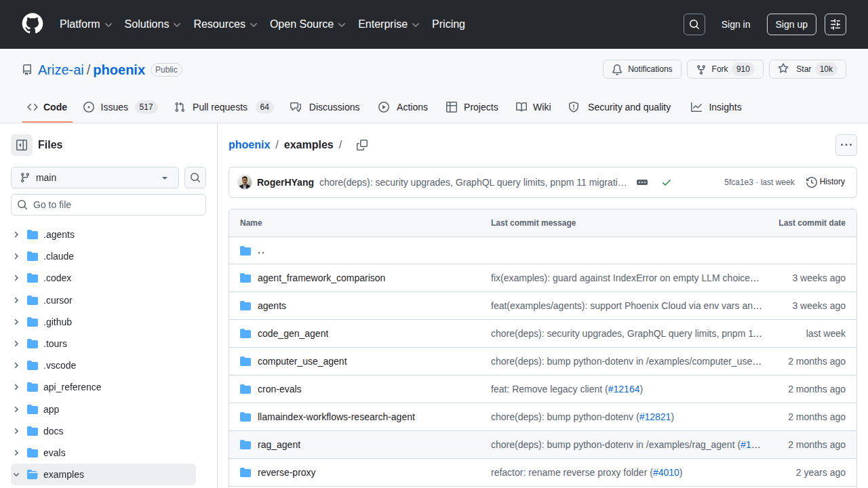Click the Sign in link
868x488 pixels.
736,24
